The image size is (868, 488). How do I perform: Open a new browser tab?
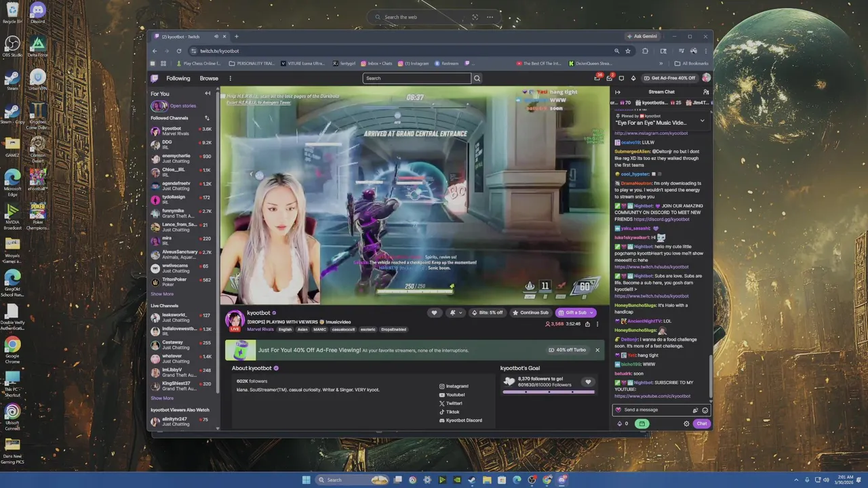click(x=237, y=37)
